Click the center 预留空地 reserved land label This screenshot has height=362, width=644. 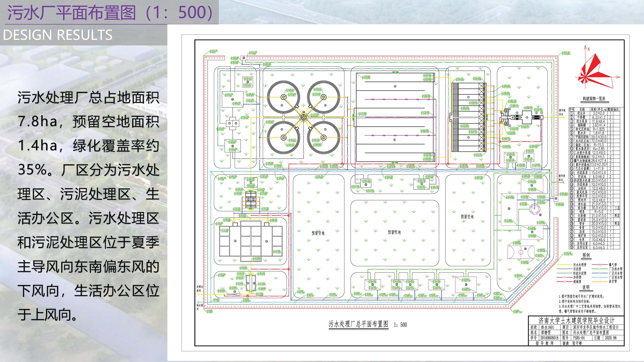click(394, 232)
